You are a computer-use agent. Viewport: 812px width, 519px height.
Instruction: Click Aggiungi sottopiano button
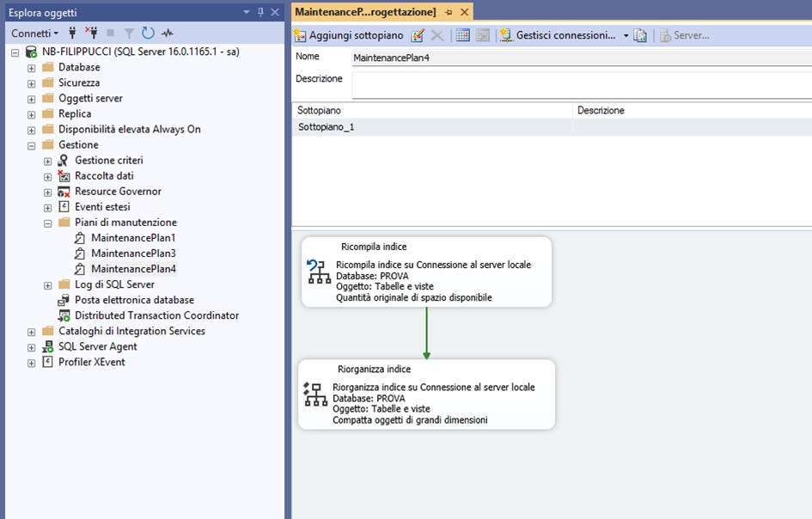pos(348,35)
